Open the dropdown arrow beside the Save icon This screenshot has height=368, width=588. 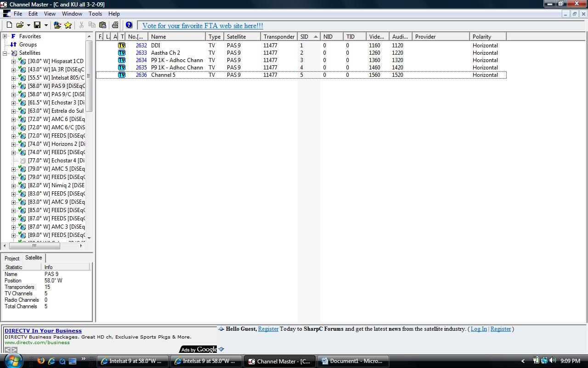coord(46,25)
